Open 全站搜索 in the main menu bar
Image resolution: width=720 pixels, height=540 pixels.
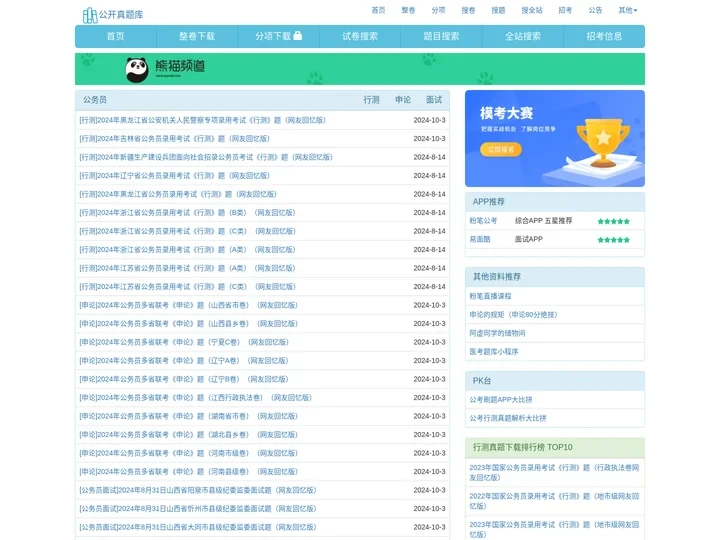pyautogui.click(x=523, y=36)
